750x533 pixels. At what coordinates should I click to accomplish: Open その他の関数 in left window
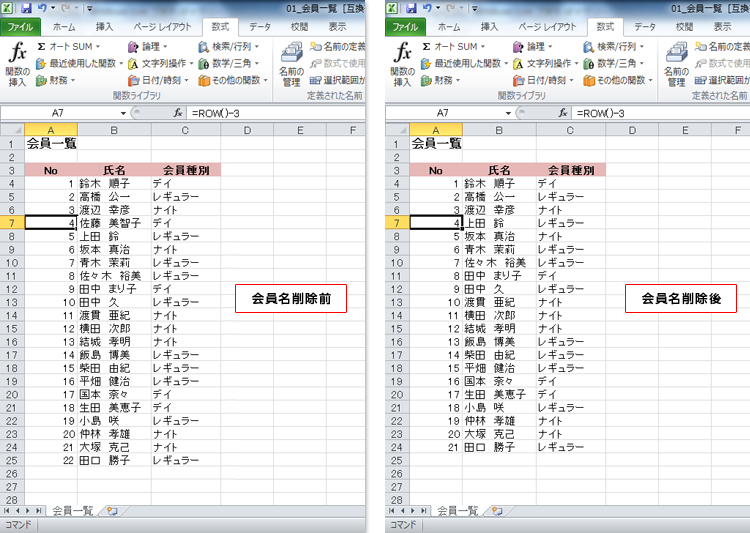[x=233, y=80]
